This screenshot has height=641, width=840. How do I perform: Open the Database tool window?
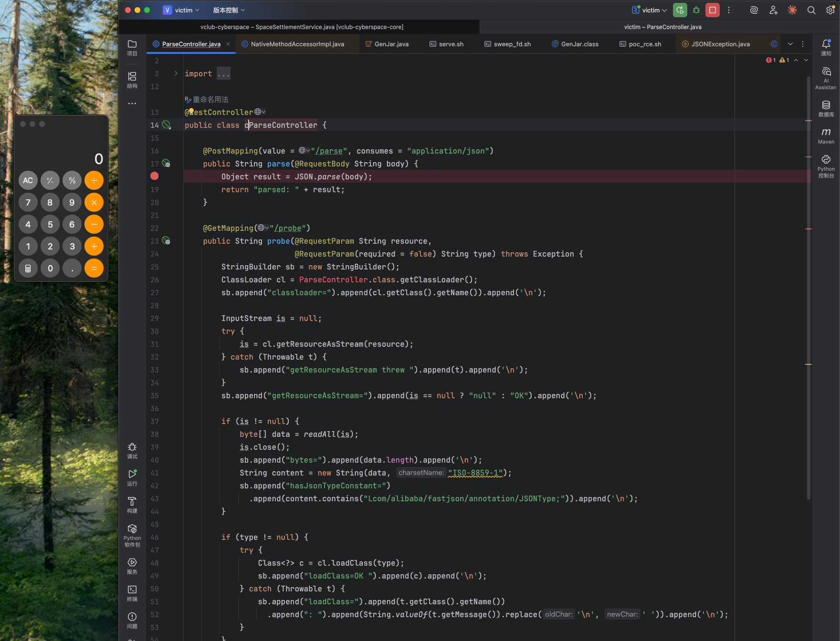click(826, 109)
